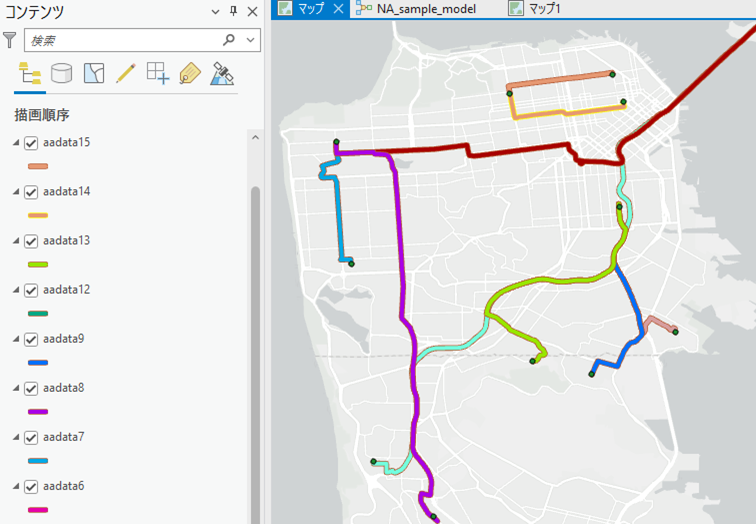
Task: Open List By Snapping view
Action: [158, 74]
